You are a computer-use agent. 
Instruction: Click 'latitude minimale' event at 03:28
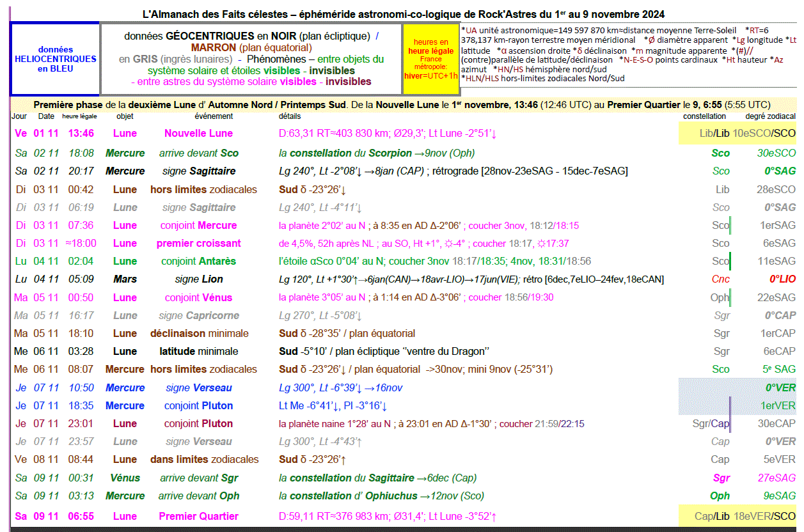pos(198,352)
